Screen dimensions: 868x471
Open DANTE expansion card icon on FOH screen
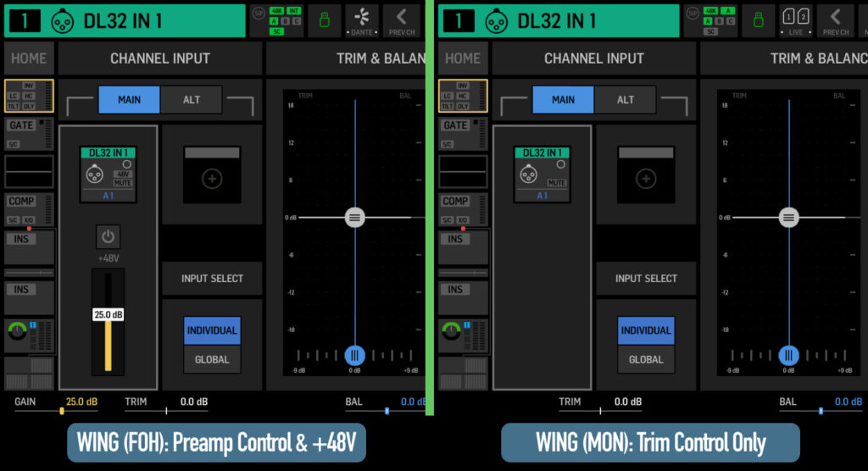coord(361,21)
